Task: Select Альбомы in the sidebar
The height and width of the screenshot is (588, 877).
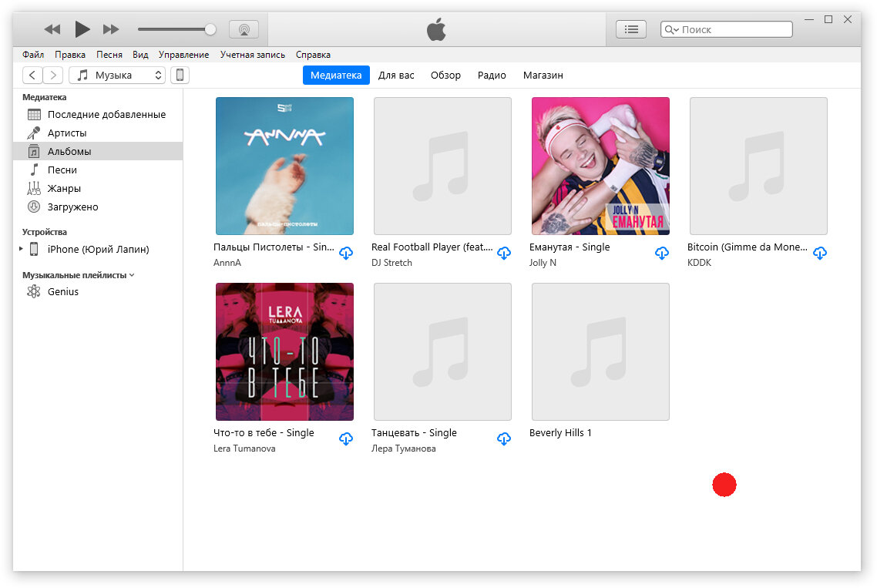Action: pos(98,151)
